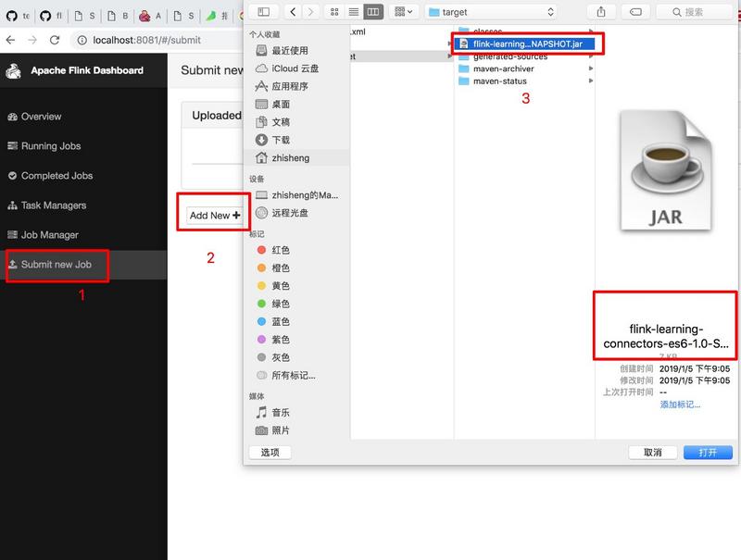Reload the browser page

tap(55, 40)
